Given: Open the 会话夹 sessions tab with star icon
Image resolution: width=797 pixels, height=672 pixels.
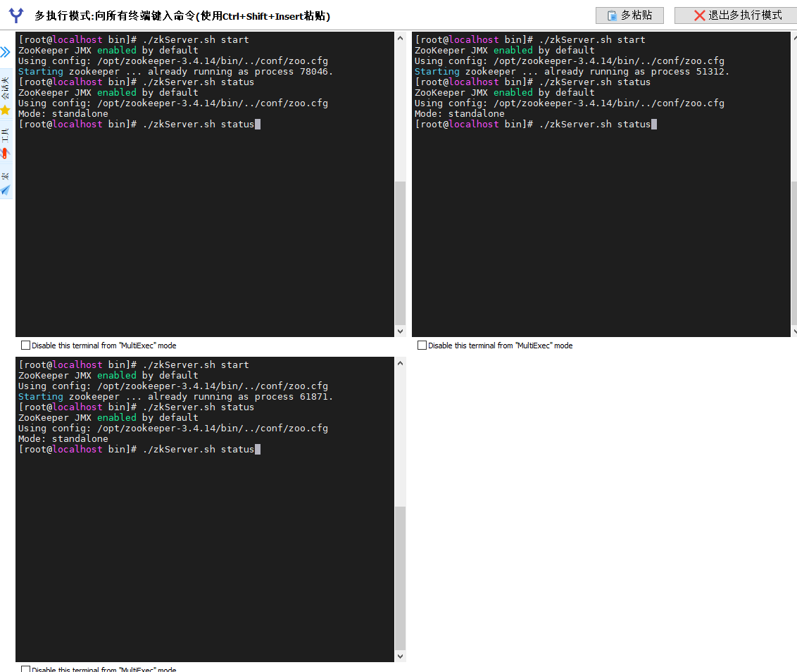Looking at the screenshot, I should [6, 96].
